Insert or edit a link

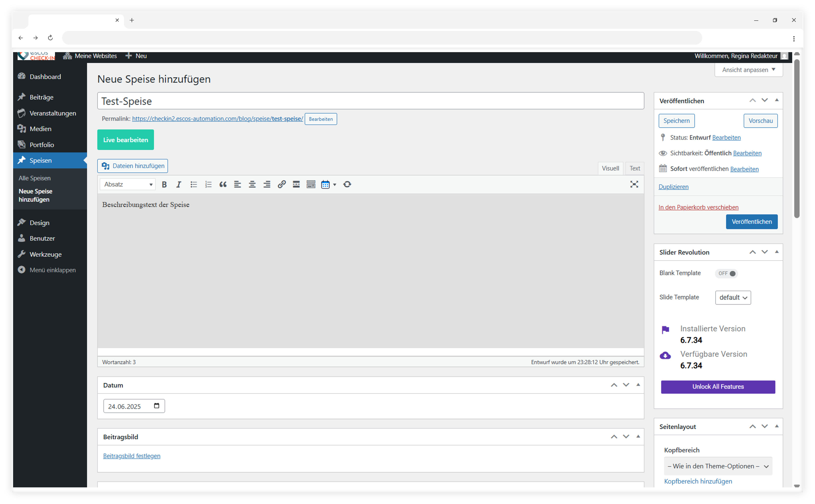[282, 184]
